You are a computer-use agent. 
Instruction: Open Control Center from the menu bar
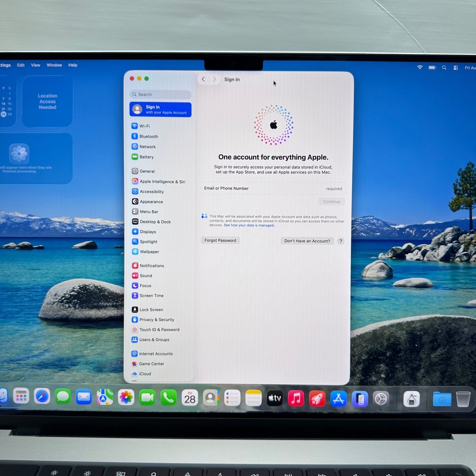[x=456, y=68]
